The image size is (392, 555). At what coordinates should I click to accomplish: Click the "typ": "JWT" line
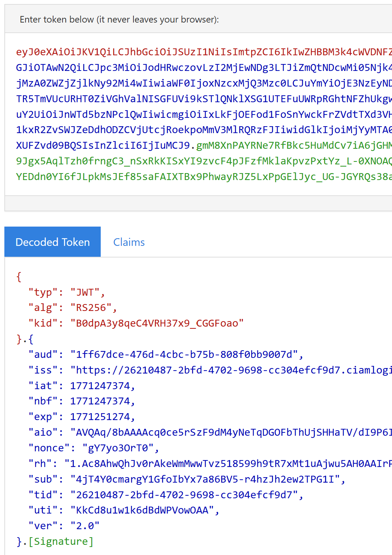pos(67,292)
